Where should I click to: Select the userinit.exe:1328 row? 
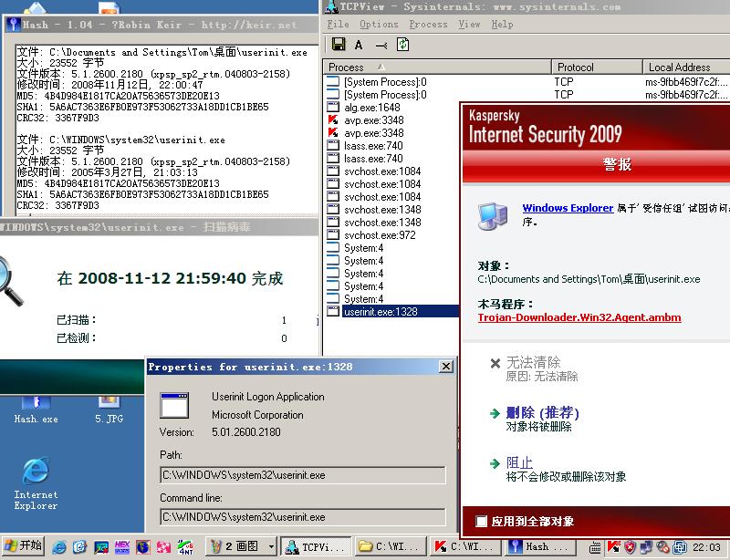391,311
